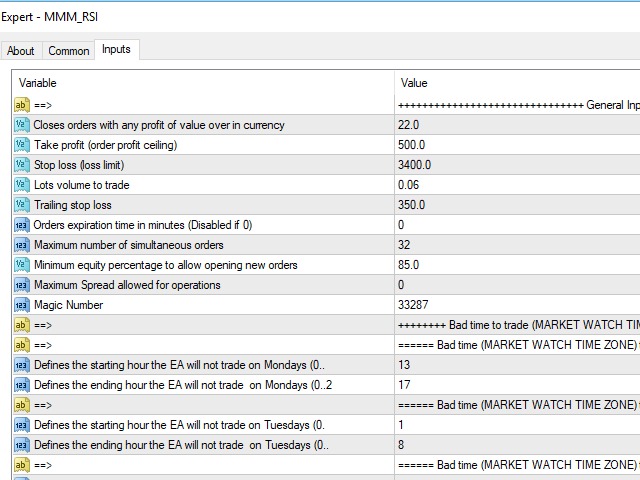
Task: Select the icon next to Trailing stop loss
Action: [22, 205]
